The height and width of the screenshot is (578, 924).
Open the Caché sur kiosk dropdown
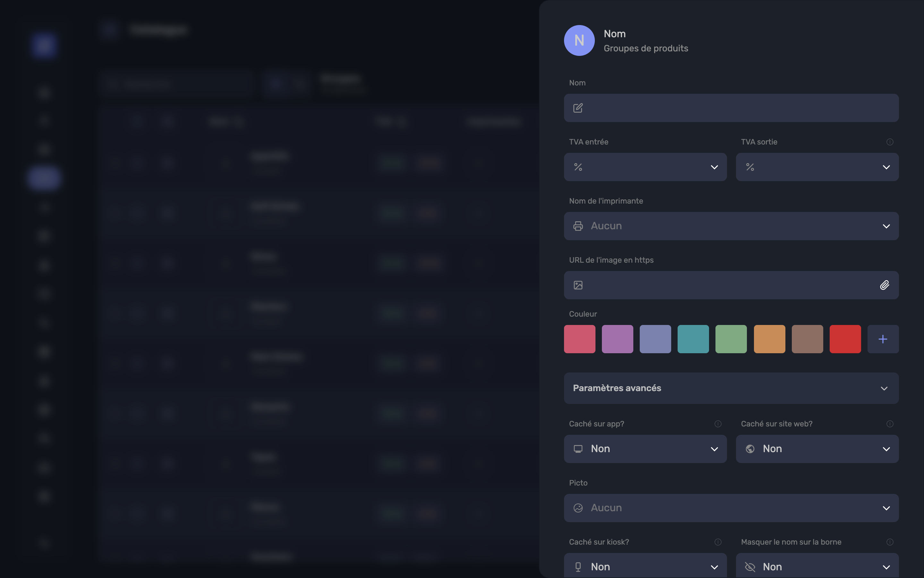pyautogui.click(x=645, y=565)
